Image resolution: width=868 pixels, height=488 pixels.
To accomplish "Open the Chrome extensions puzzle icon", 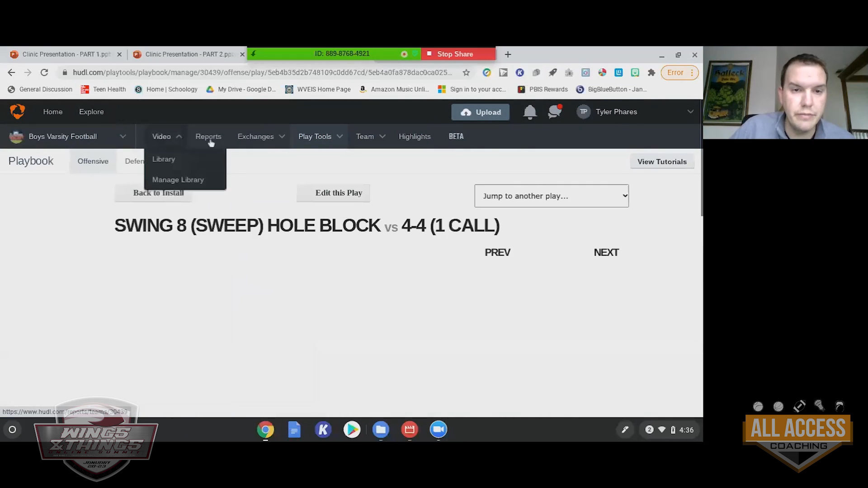I will [x=651, y=73].
